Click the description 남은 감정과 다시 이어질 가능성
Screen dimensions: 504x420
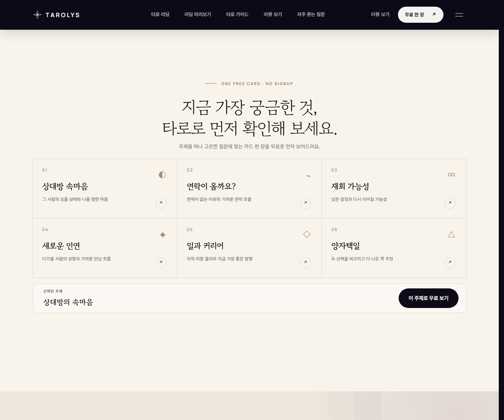pos(359,199)
